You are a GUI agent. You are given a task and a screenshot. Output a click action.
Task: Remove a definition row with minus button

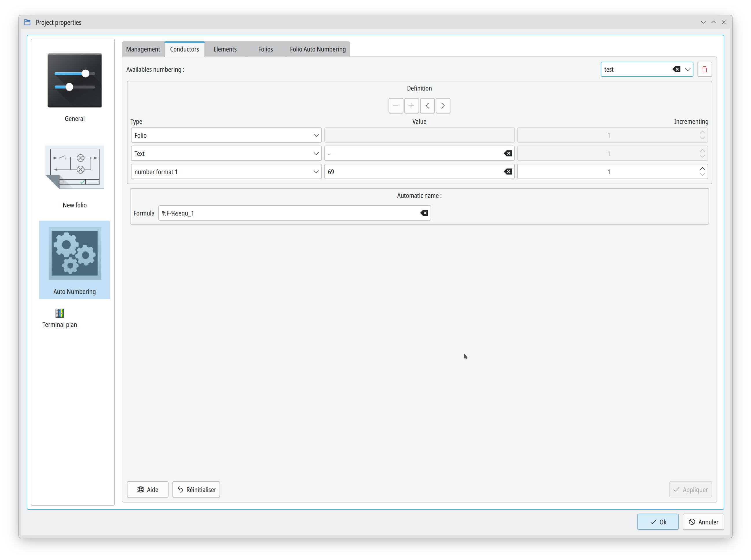396,106
